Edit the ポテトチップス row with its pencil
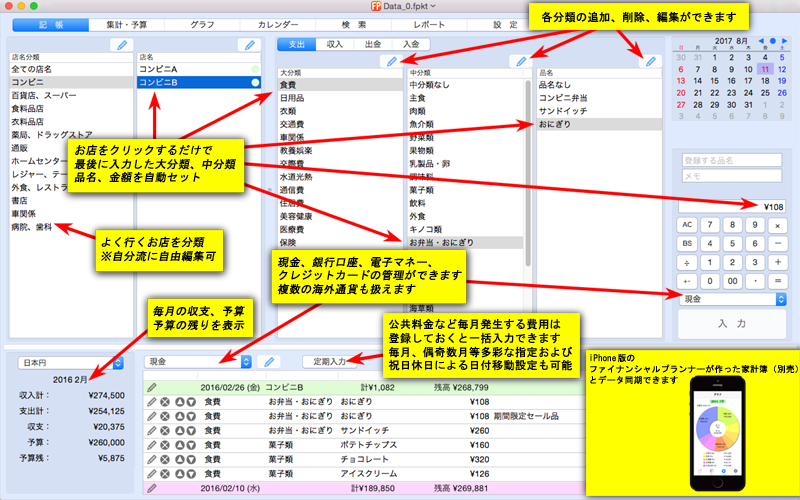The width and height of the screenshot is (800, 500). tap(152, 445)
